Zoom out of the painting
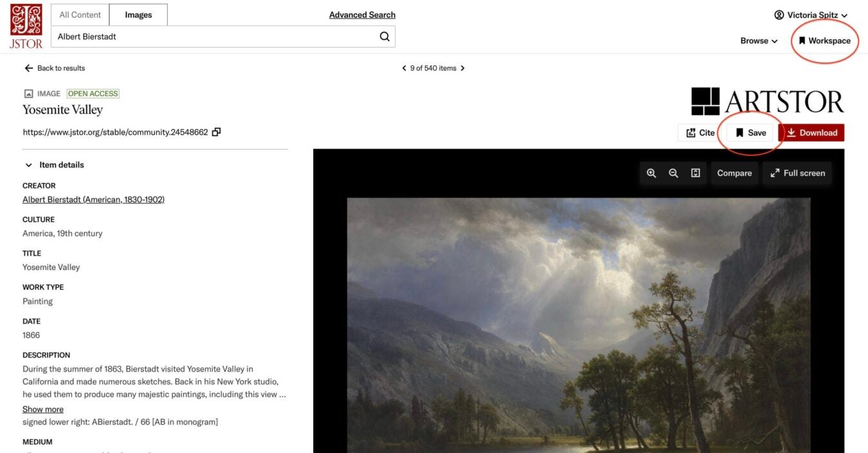Screen dimensions: 868x453 tap(673, 173)
